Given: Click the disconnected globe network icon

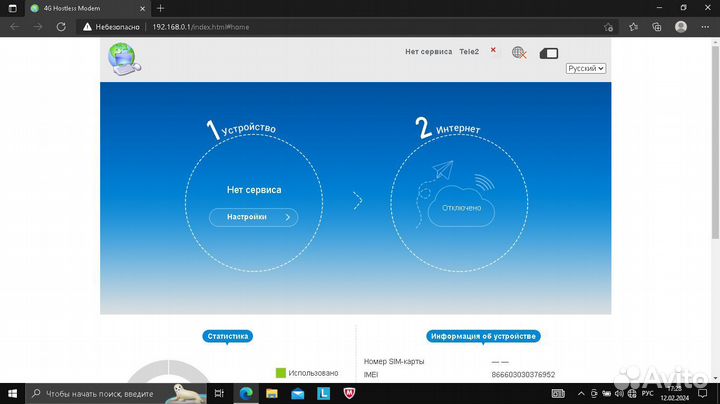Looking at the screenshot, I should (519, 53).
